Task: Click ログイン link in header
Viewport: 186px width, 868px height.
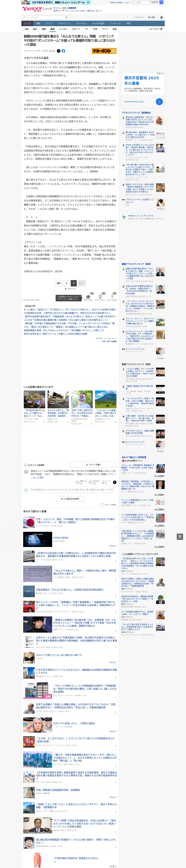Action: coord(57,11)
